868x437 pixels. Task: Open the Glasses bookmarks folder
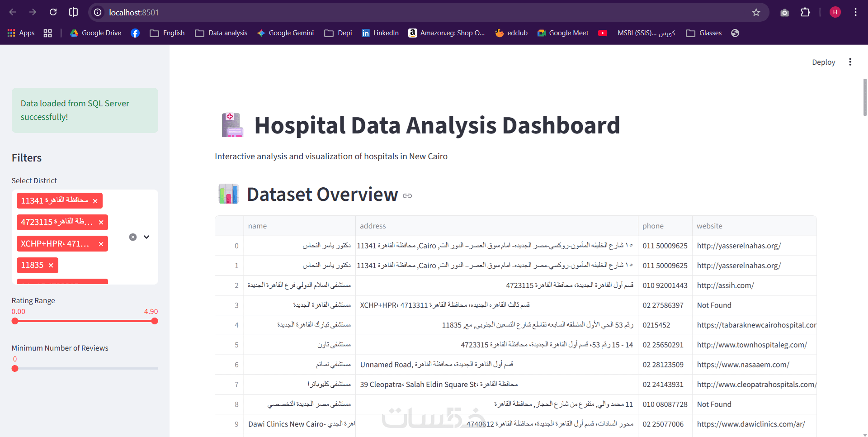[704, 33]
